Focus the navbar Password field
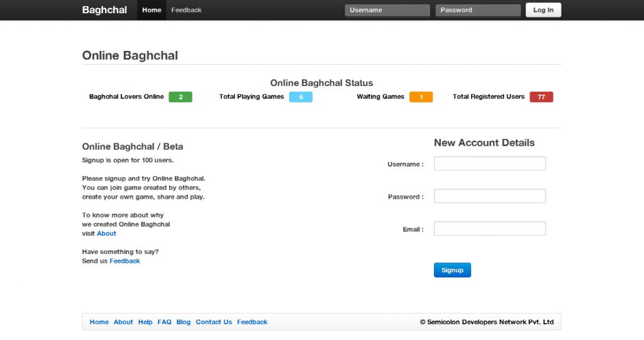Viewport: 644px width, 340px height. pos(478,10)
